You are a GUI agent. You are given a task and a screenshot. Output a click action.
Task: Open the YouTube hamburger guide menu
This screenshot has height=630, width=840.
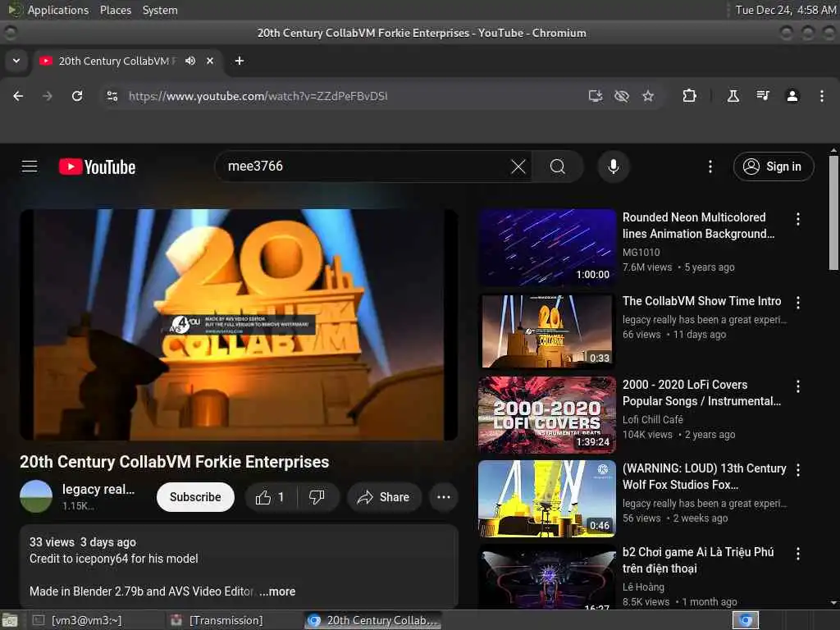tap(30, 167)
